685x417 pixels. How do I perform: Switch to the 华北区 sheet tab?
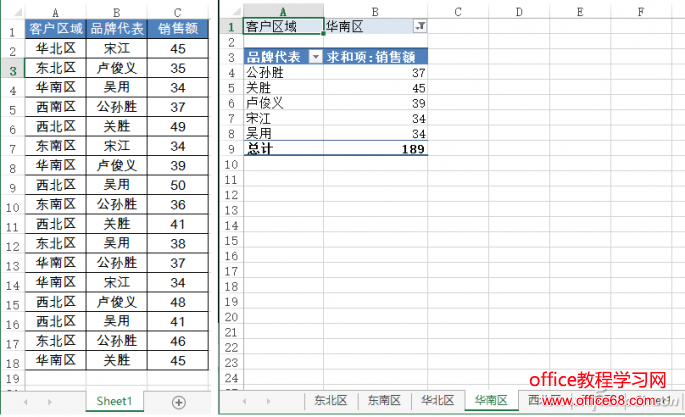[x=437, y=400]
